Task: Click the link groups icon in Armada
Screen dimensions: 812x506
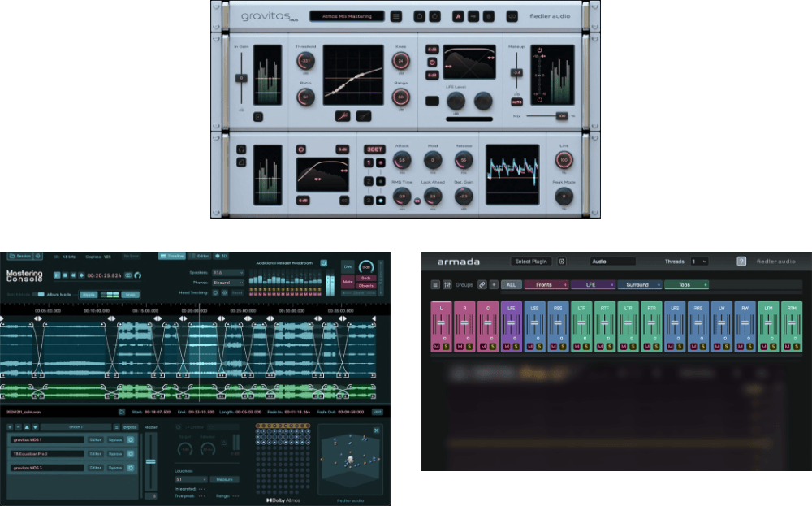Action: 482,285
